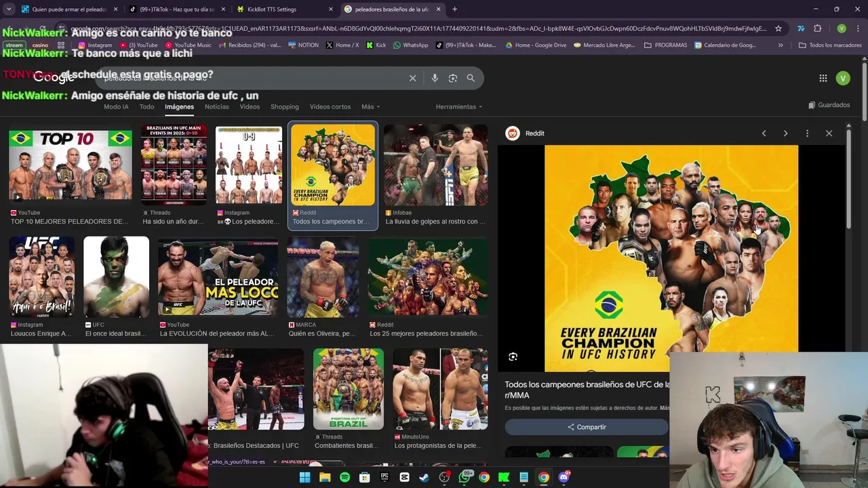
Task: Search inside preview image with Lens
Action: tap(513, 357)
